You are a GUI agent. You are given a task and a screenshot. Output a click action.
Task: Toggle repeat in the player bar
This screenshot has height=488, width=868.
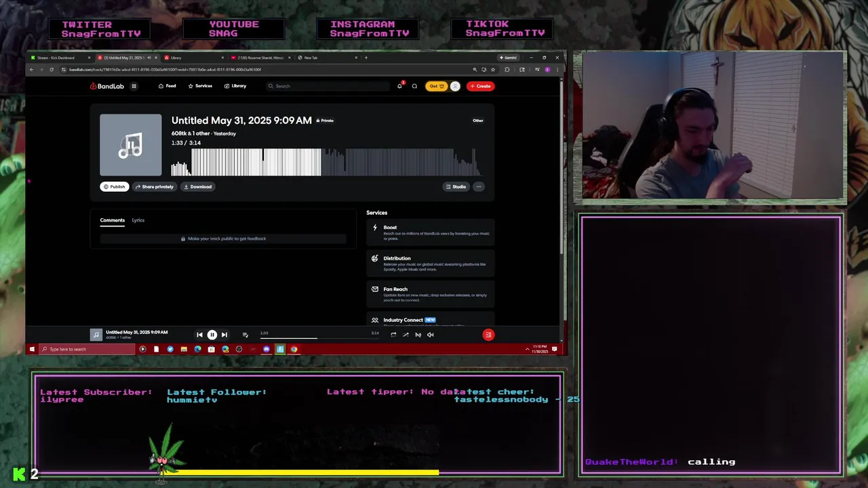pos(393,335)
